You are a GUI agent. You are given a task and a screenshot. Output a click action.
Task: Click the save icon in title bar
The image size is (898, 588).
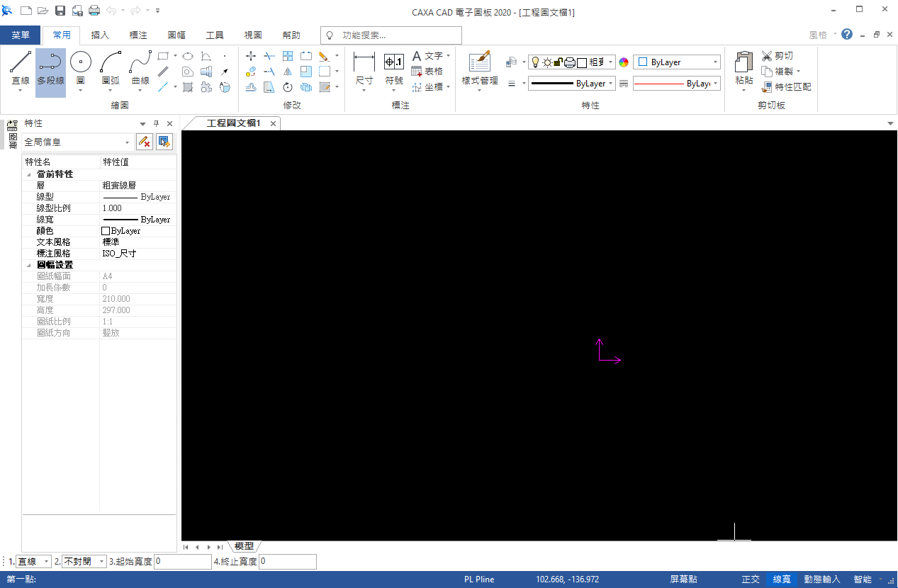60,11
